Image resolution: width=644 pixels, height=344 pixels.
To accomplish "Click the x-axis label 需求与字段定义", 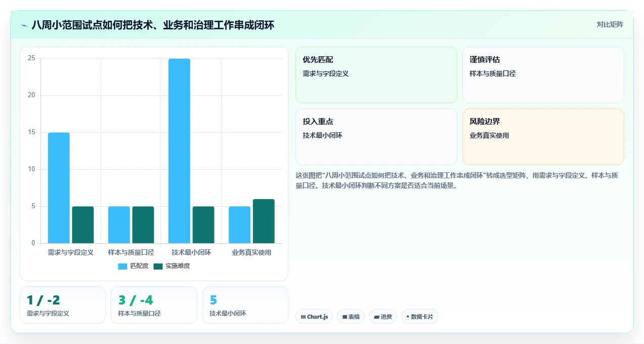I will click(x=71, y=252).
